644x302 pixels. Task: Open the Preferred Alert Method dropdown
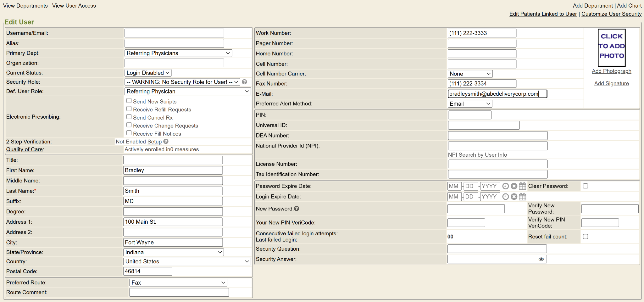469,104
